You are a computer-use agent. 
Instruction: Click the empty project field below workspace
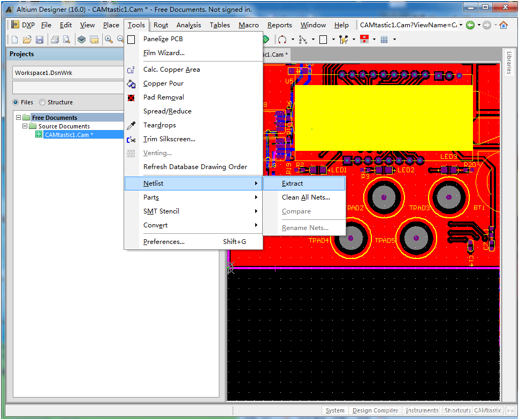[x=68, y=88]
